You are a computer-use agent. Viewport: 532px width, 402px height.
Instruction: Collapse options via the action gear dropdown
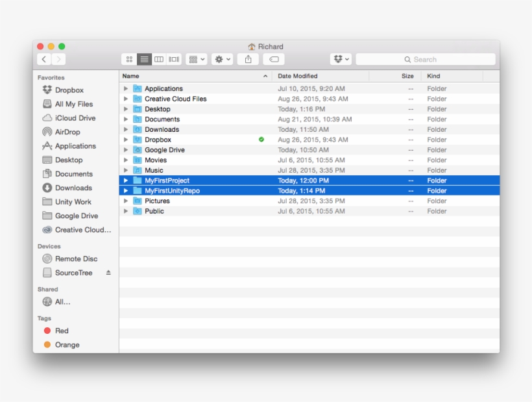222,58
